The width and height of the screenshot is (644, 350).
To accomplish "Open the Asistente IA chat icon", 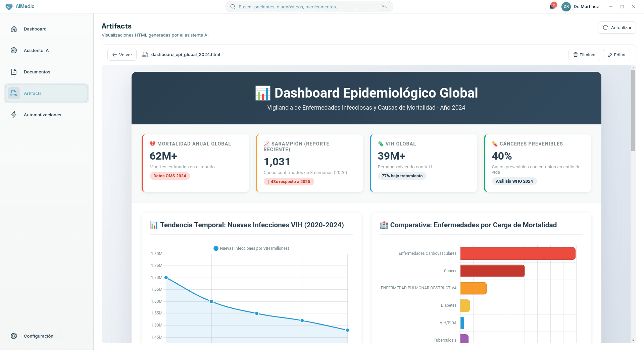I will 13,50.
